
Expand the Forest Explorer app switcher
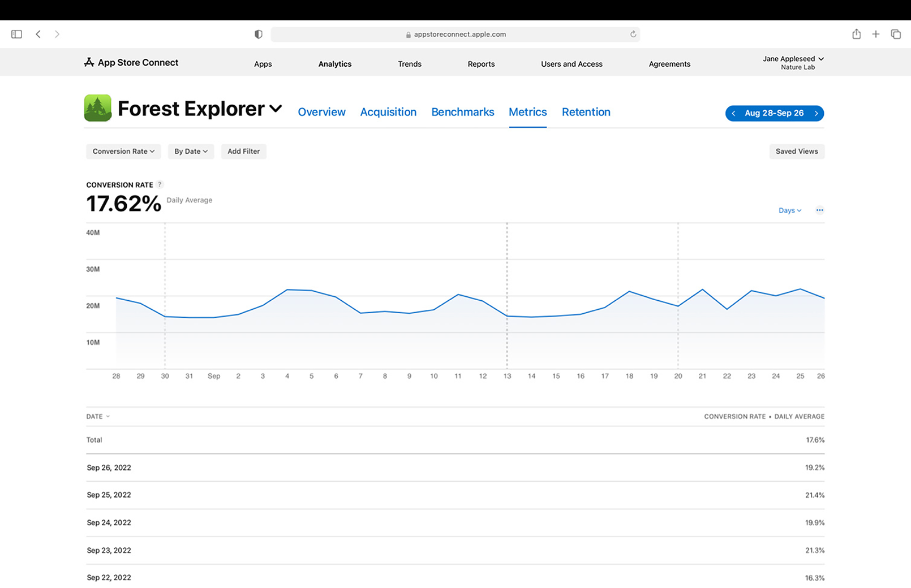pos(276,109)
